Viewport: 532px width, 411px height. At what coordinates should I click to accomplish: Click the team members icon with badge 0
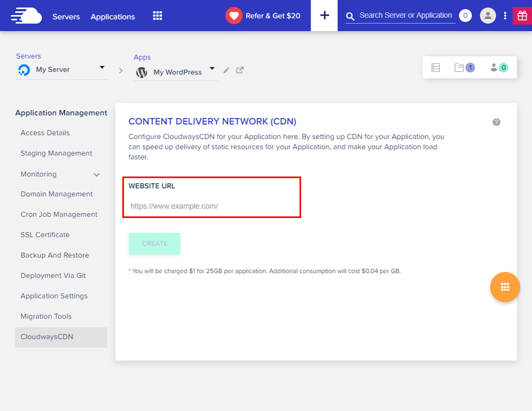[499, 68]
